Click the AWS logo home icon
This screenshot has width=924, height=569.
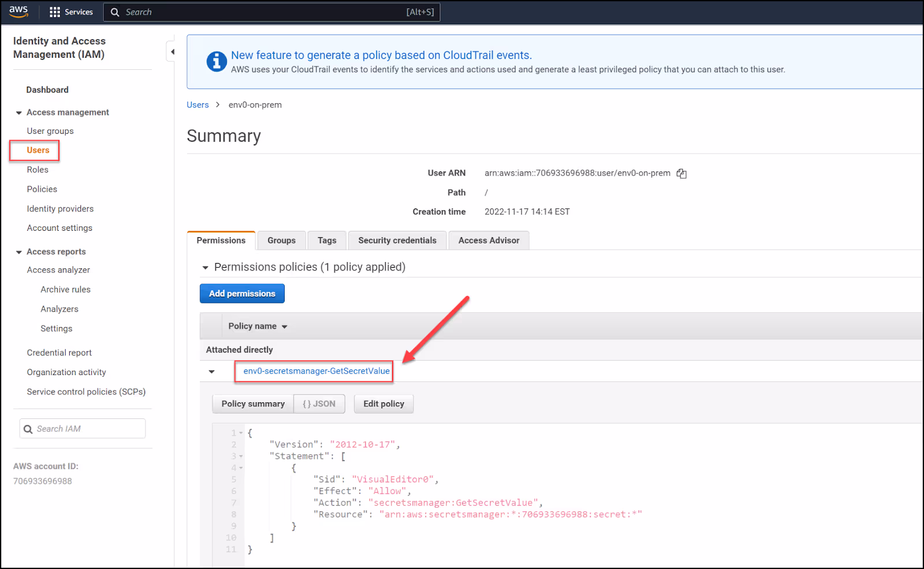coord(18,12)
